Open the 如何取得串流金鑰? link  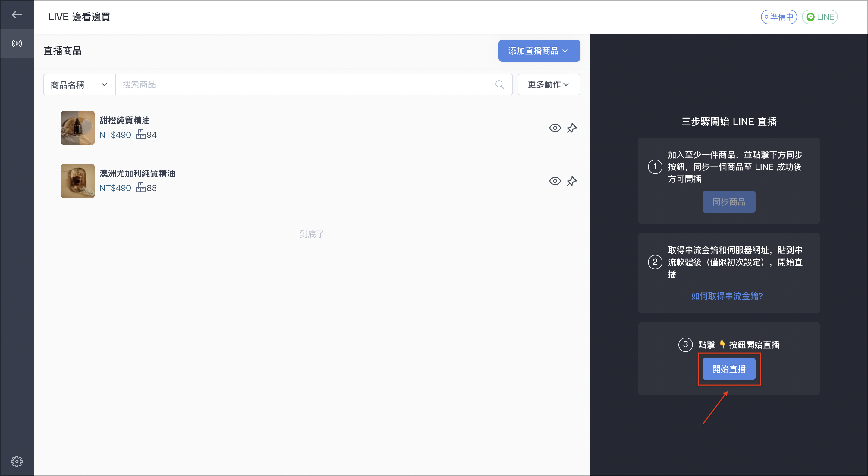pyautogui.click(x=727, y=296)
